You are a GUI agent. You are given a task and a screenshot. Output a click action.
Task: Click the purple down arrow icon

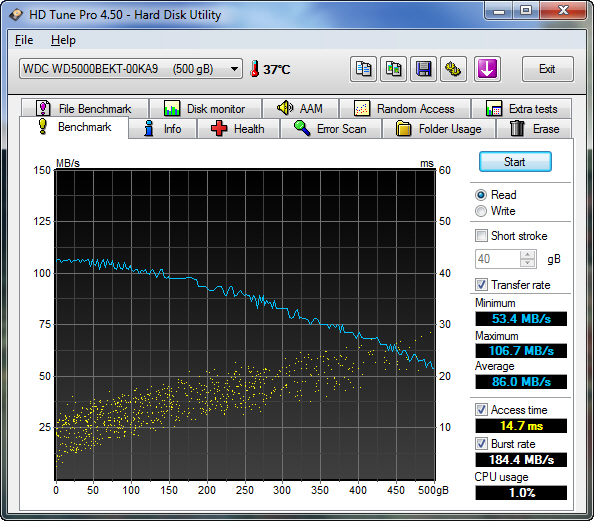(487, 69)
